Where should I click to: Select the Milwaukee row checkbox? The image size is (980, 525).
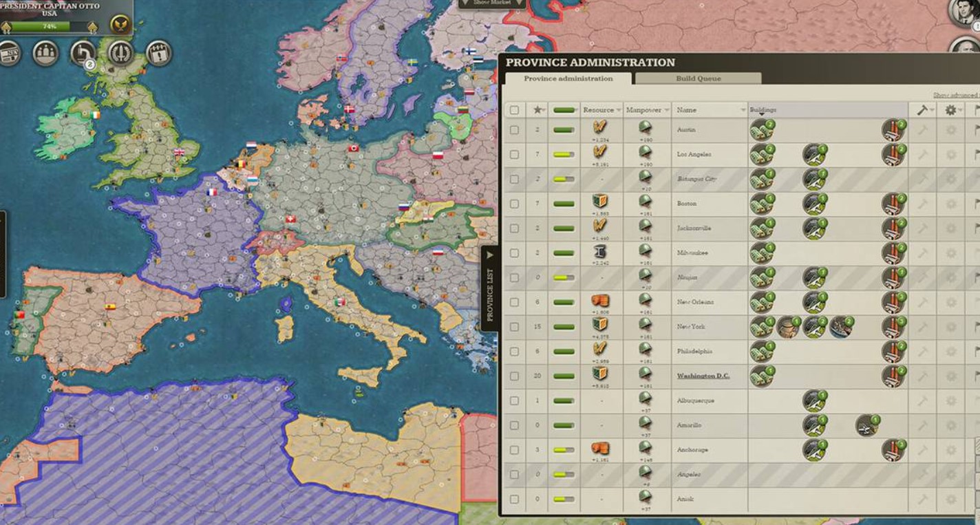[x=514, y=253]
